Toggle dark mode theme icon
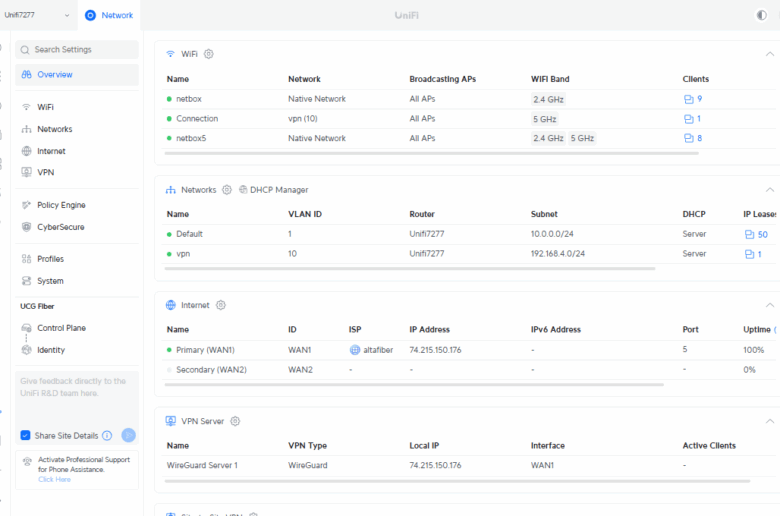 point(762,15)
